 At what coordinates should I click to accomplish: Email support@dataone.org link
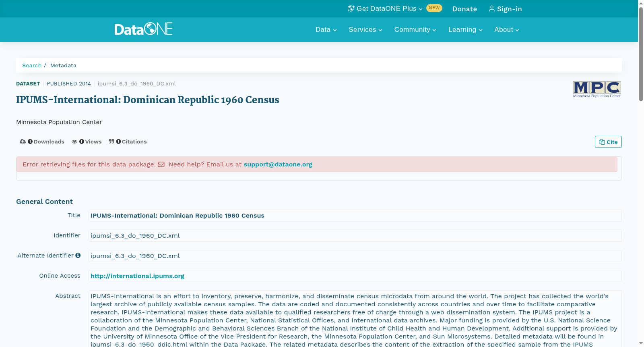tap(278, 164)
